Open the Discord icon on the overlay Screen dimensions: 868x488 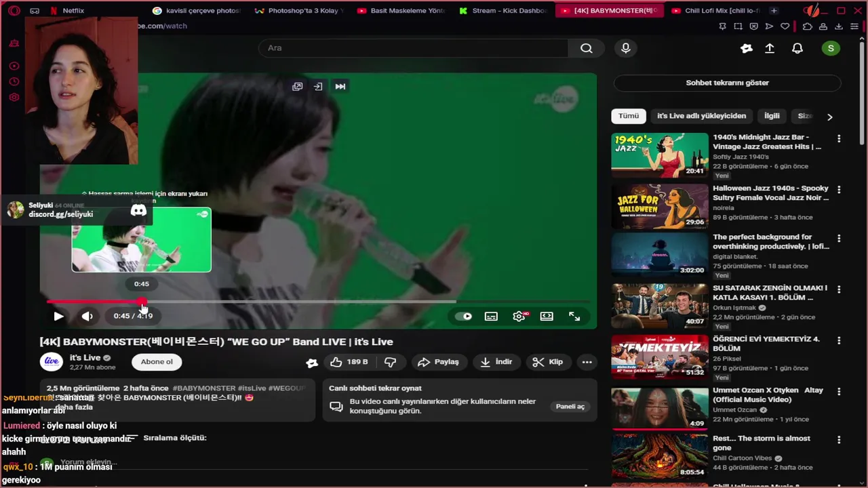[x=138, y=210]
